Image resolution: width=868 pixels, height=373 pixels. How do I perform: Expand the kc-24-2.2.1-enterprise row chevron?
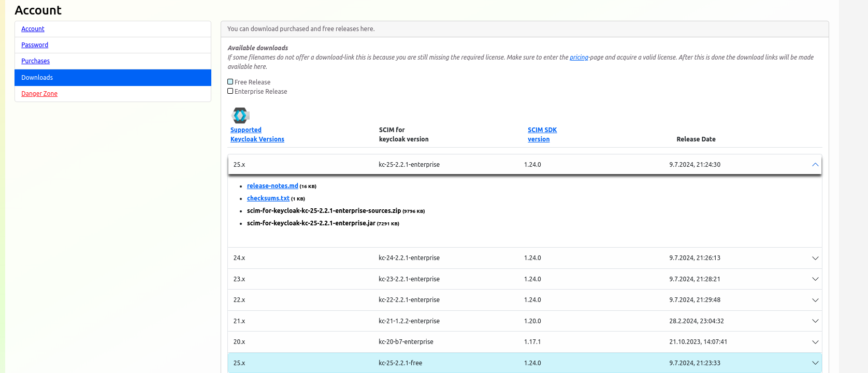815,258
